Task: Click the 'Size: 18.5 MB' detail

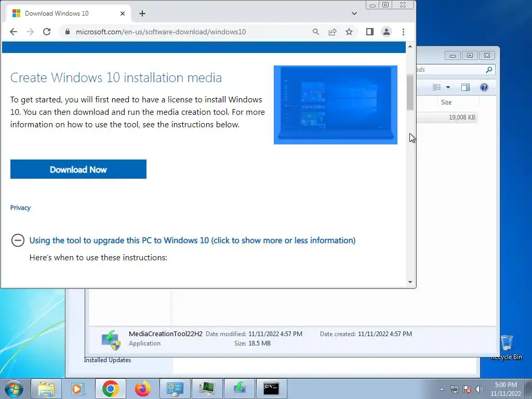Action: click(x=252, y=343)
